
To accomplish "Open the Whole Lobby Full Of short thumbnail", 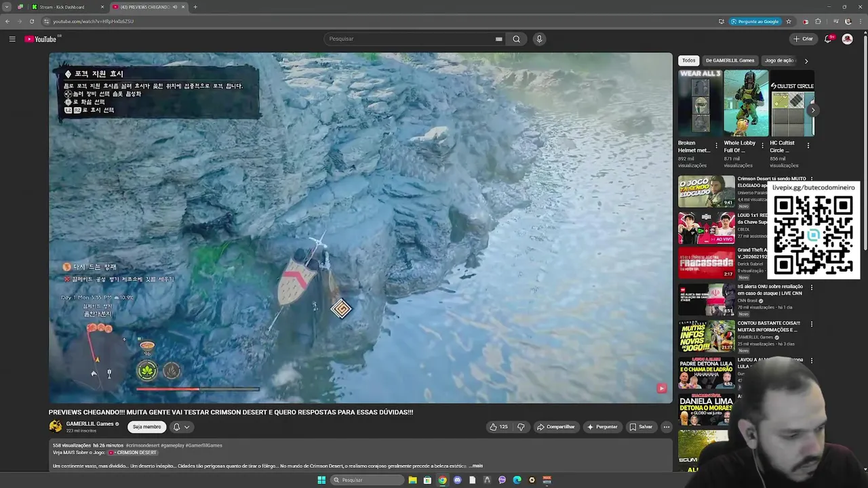I will pos(746,103).
